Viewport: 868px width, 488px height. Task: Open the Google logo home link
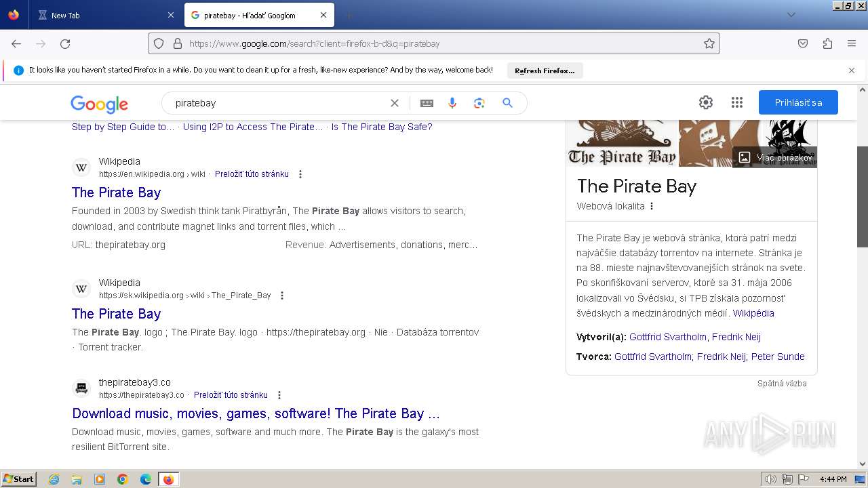pos(99,104)
